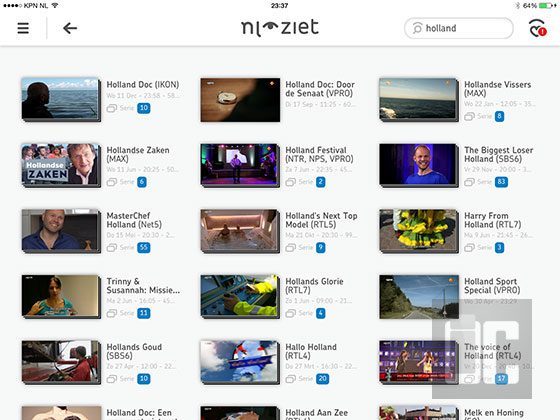
Task: Open Holland Sport Special (VPRO) thumbnail
Action: coord(419,296)
